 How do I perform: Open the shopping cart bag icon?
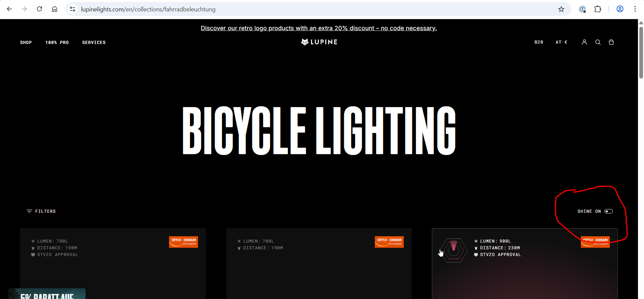pos(611,42)
